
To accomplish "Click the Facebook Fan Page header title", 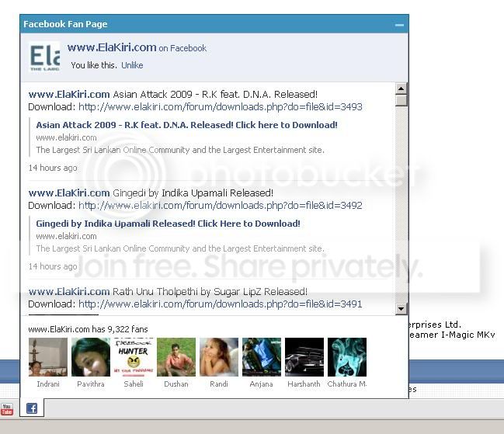I will tap(65, 24).
